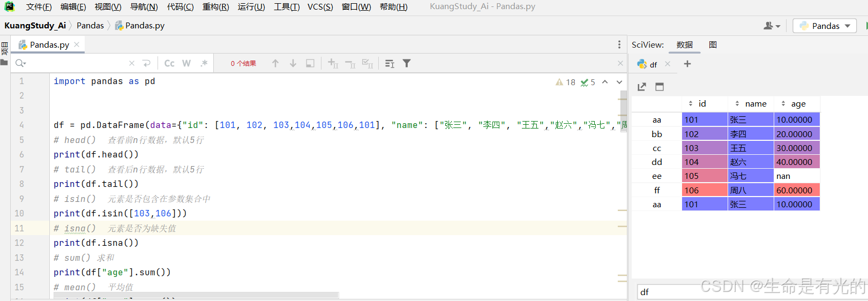The image size is (868, 301).
Task: Open the 运行(U) menu
Action: 252,6
